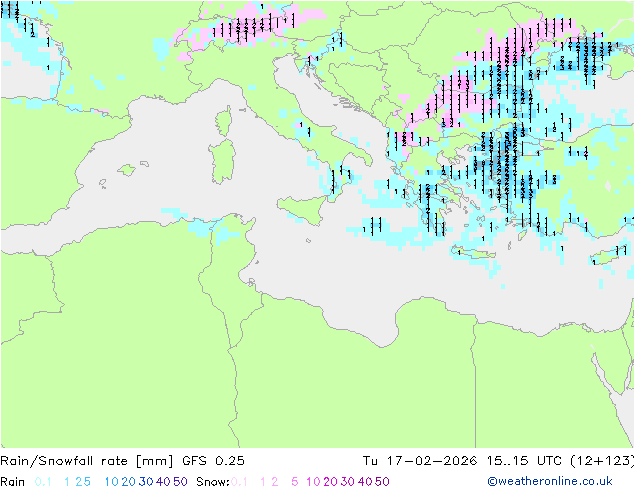The width and height of the screenshot is (634, 490).
Task: Click the 'Snow:' legend label
Action: tap(213, 482)
